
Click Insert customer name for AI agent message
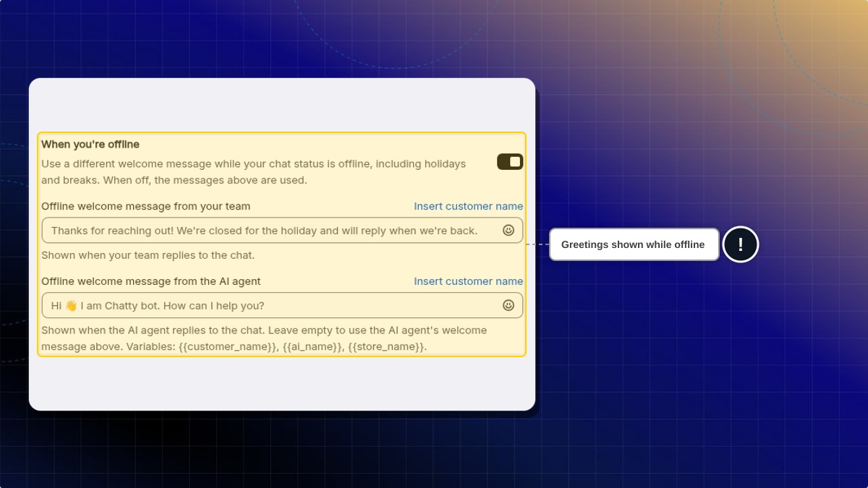pos(468,281)
